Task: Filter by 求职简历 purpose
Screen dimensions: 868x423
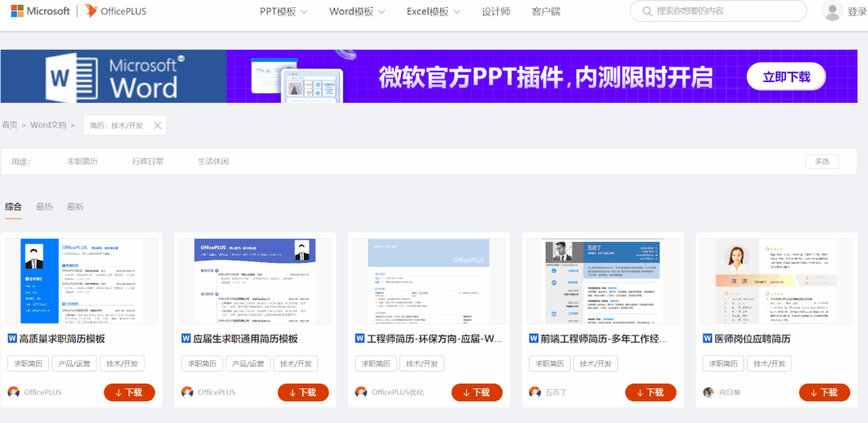Action: pyautogui.click(x=83, y=162)
